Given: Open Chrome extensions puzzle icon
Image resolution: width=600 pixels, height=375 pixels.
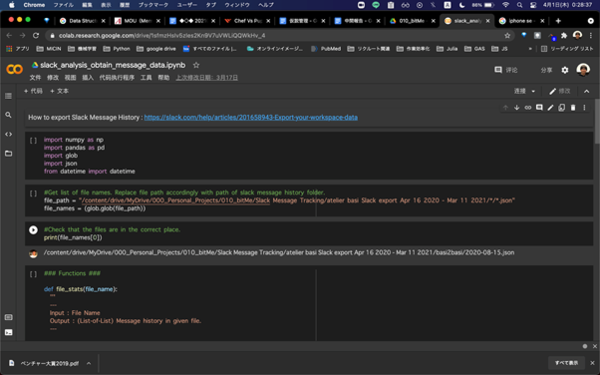Looking at the screenshot, I should [x=564, y=35].
